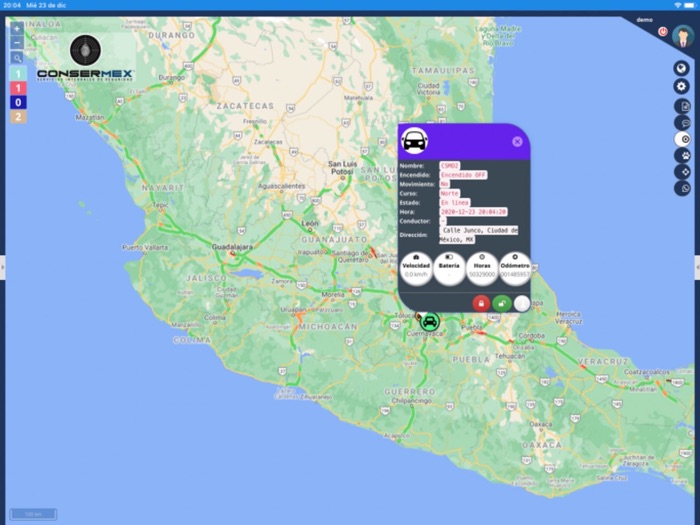700x525 pixels.
Task: Zoom out the map with minus button
Action: click(x=17, y=43)
